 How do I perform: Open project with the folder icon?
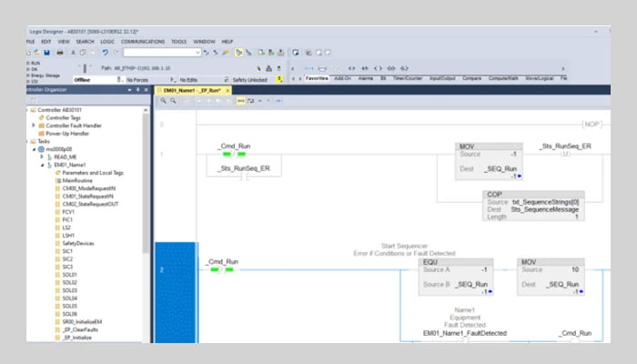click(36, 53)
